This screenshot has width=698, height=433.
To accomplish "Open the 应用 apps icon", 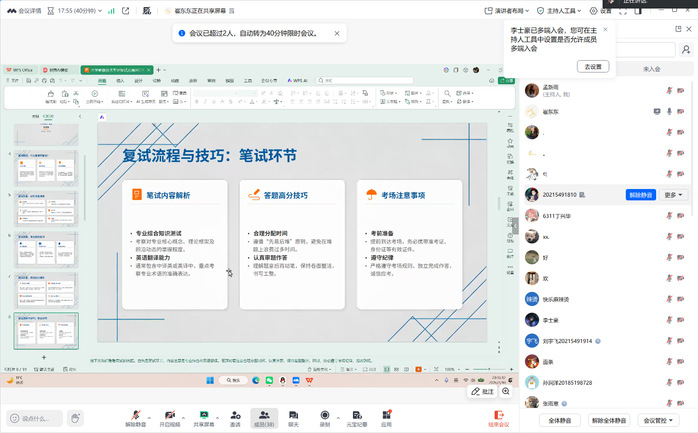I will click(386, 414).
